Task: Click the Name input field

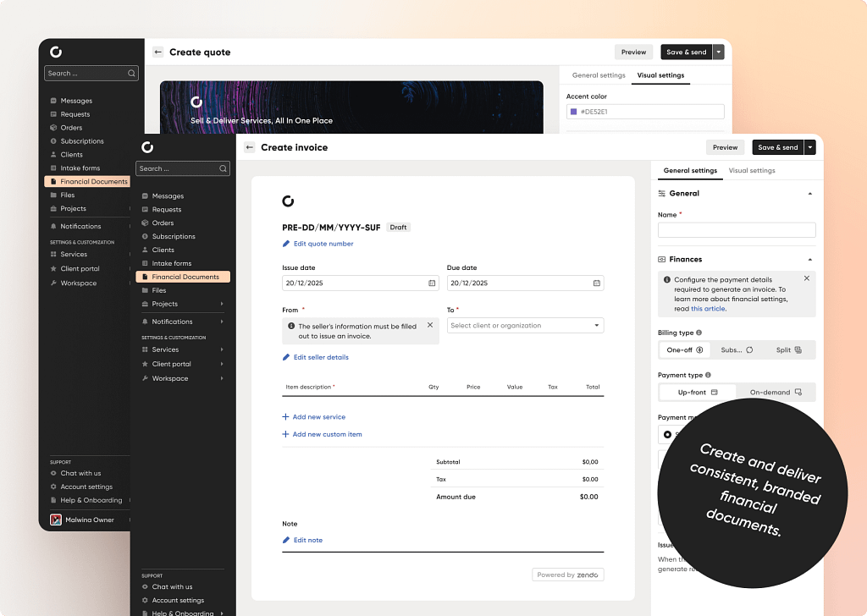Action: click(737, 230)
